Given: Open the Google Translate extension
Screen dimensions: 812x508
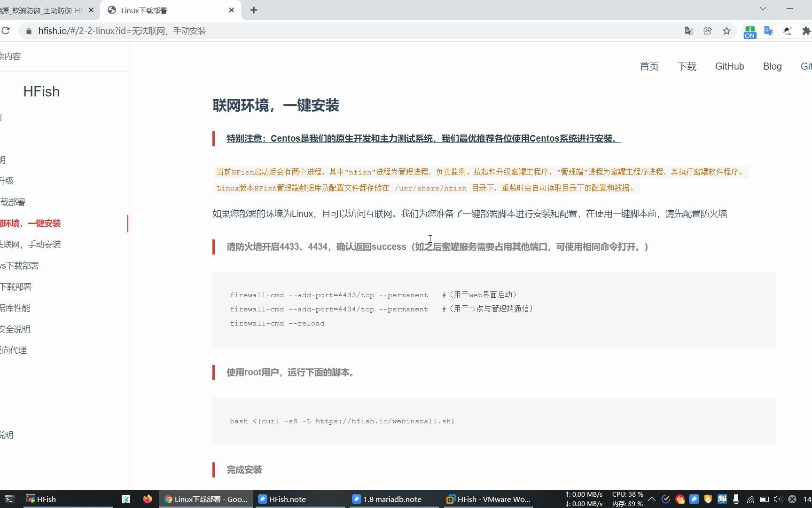Looking at the screenshot, I should coord(769,31).
